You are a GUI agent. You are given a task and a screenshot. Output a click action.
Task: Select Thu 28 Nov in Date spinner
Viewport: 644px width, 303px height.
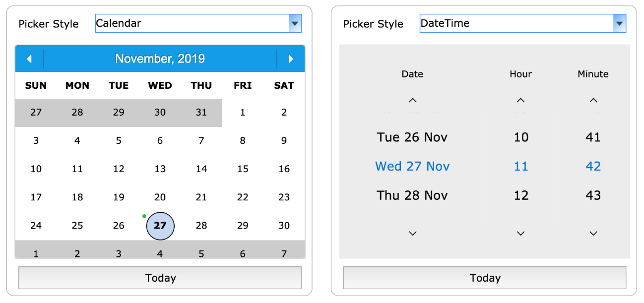coord(412,195)
